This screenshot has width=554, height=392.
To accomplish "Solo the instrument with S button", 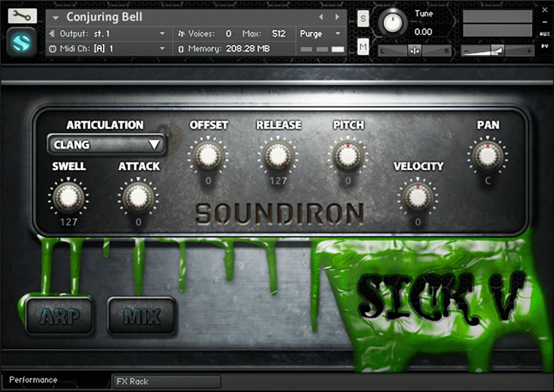I will point(363,19).
